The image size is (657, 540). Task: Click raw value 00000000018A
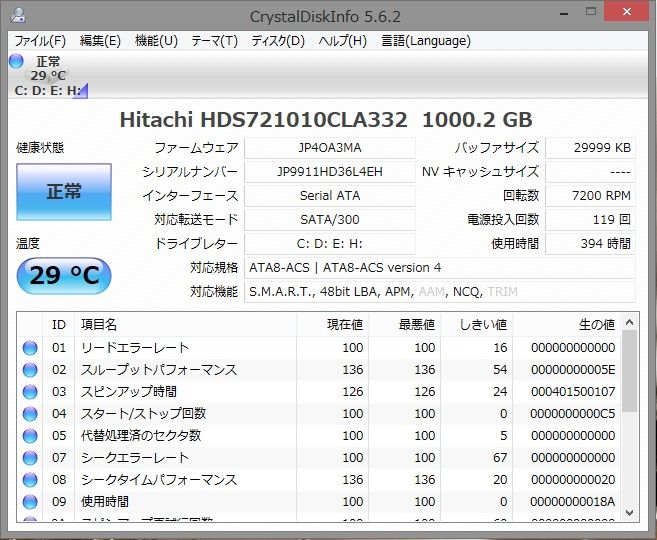[x=573, y=502]
